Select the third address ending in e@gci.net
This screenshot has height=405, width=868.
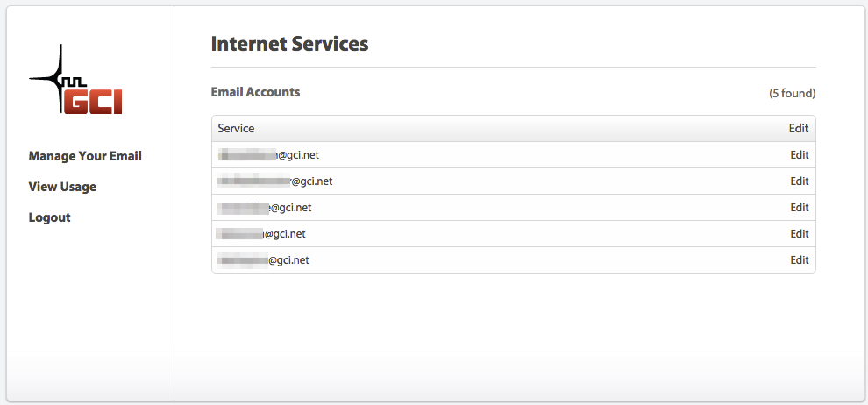coord(264,208)
